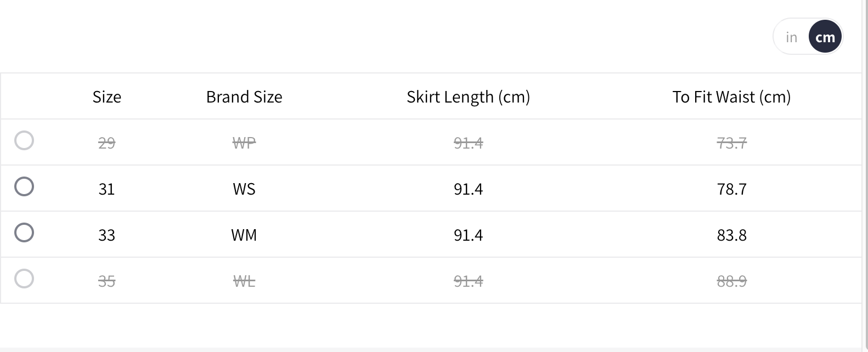Click the WS brand size cell
Viewport: 868px width, 352px height.
[244, 189]
